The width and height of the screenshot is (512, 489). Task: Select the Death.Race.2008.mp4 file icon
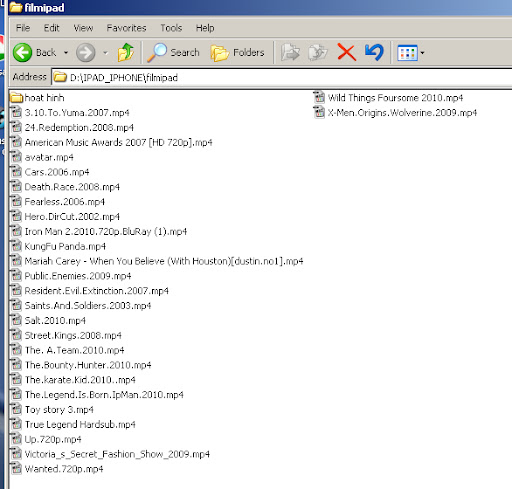pos(16,187)
